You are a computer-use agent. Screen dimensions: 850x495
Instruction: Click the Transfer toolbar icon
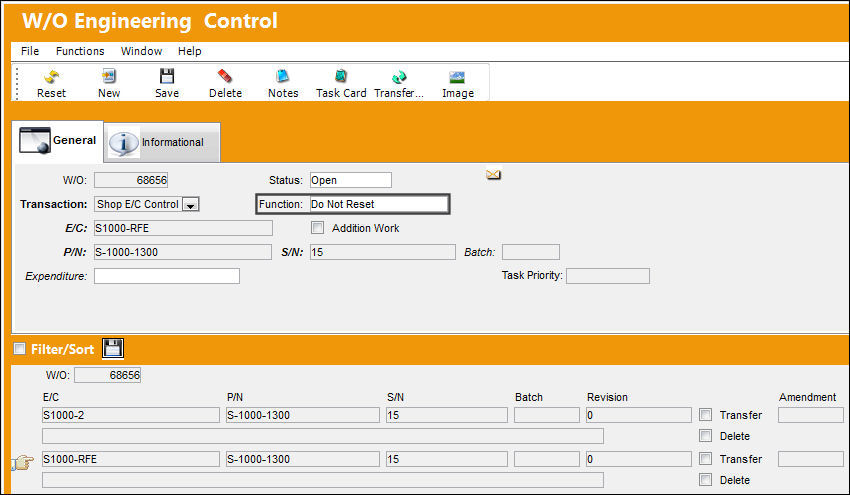(x=399, y=77)
